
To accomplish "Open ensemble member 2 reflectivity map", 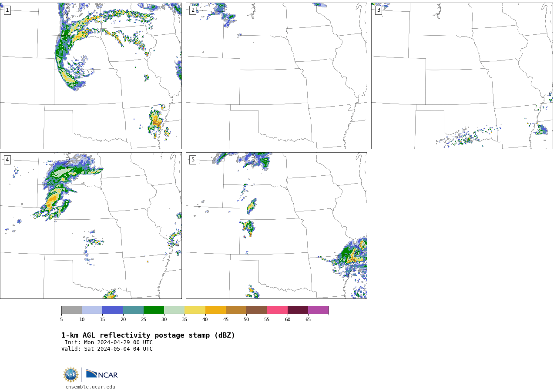I will tap(276, 76).
